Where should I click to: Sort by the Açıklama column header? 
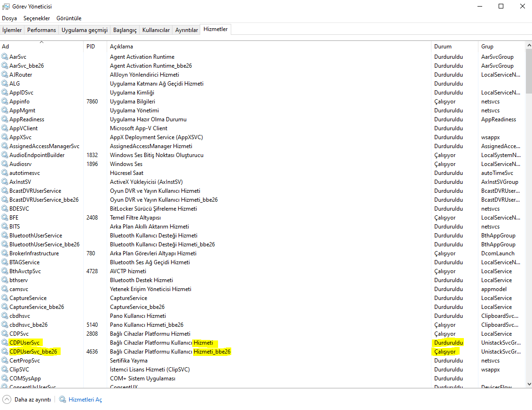click(x=269, y=46)
